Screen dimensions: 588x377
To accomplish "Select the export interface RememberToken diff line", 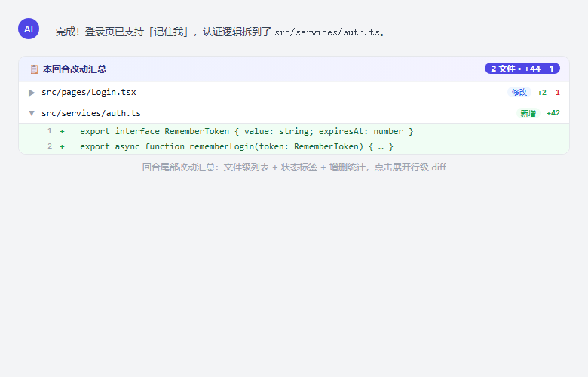I will [294, 131].
